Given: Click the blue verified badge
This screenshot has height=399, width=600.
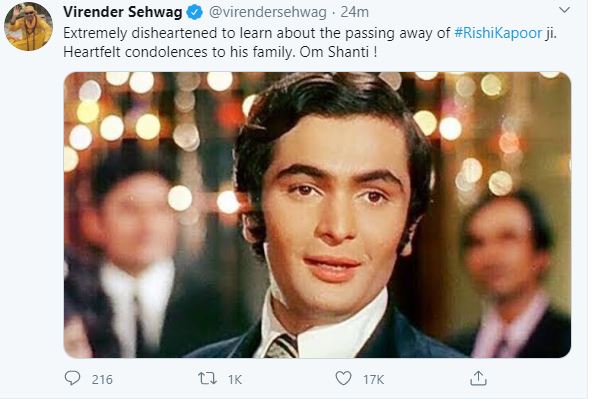Looking at the screenshot, I should pos(194,12).
